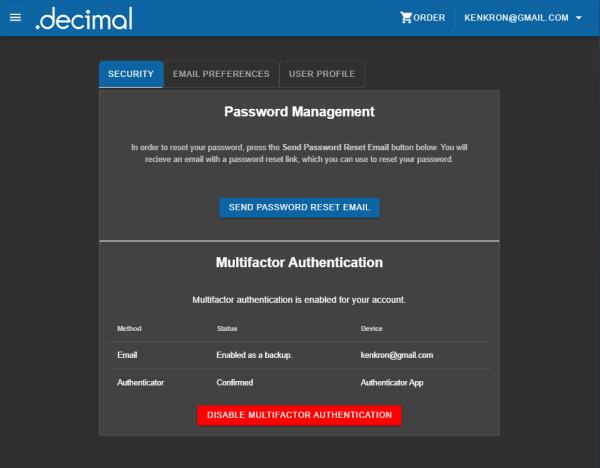Click the .decimal logo

click(84, 19)
